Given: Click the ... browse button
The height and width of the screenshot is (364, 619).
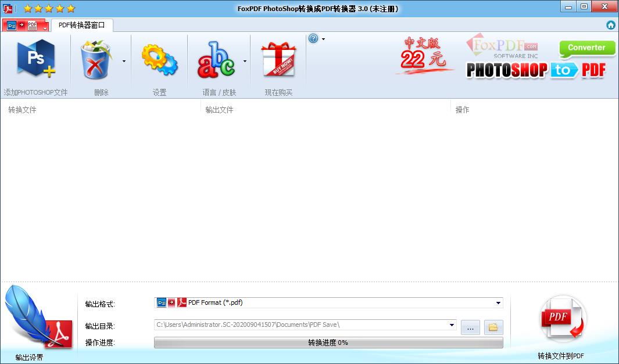Looking at the screenshot, I should pos(470,327).
